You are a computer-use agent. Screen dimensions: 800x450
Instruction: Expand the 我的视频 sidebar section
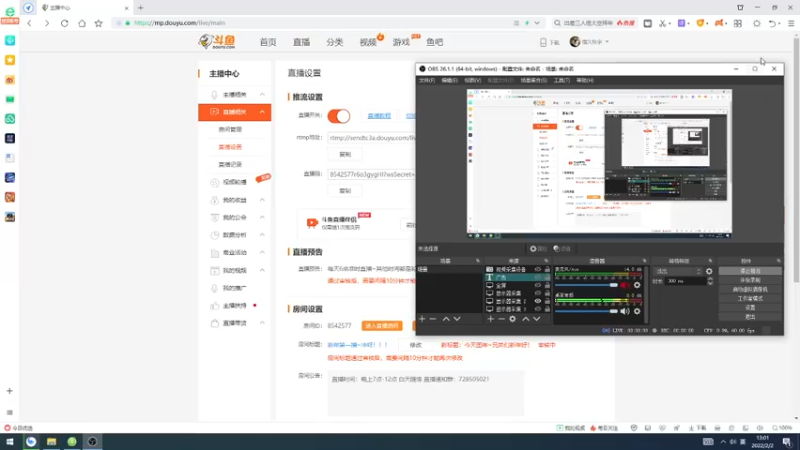click(262, 270)
